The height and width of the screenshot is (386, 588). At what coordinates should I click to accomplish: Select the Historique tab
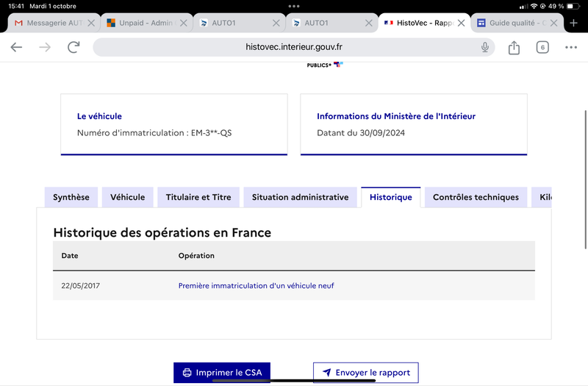[391, 197]
